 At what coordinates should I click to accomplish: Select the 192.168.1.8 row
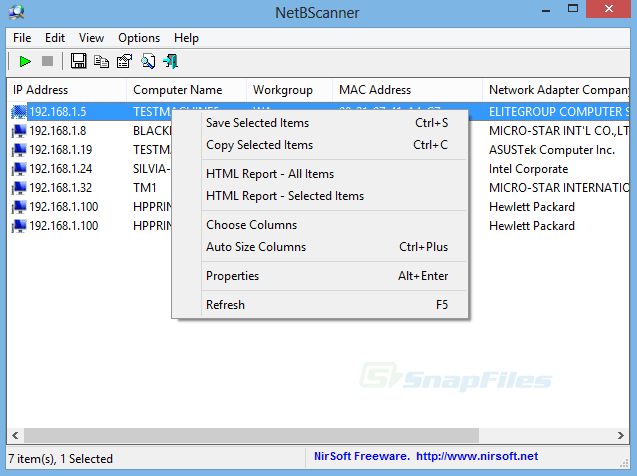(x=318, y=131)
